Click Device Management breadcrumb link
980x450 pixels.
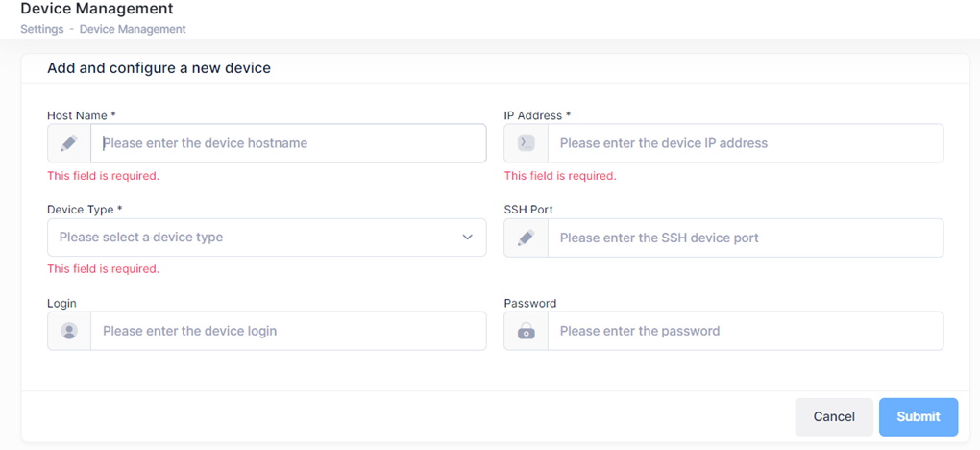click(x=133, y=29)
